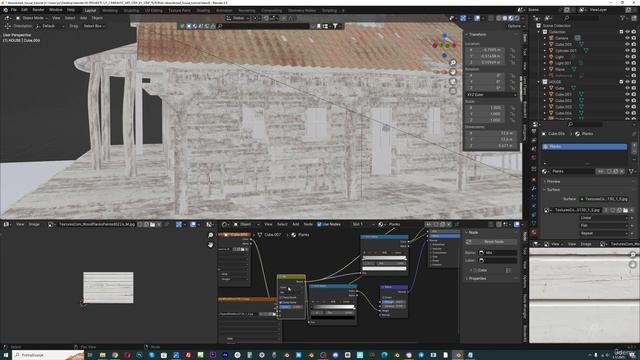The width and height of the screenshot is (640, 360).
Task: Click the viewport zoom gizmo icon
Action: pos(453,62)
